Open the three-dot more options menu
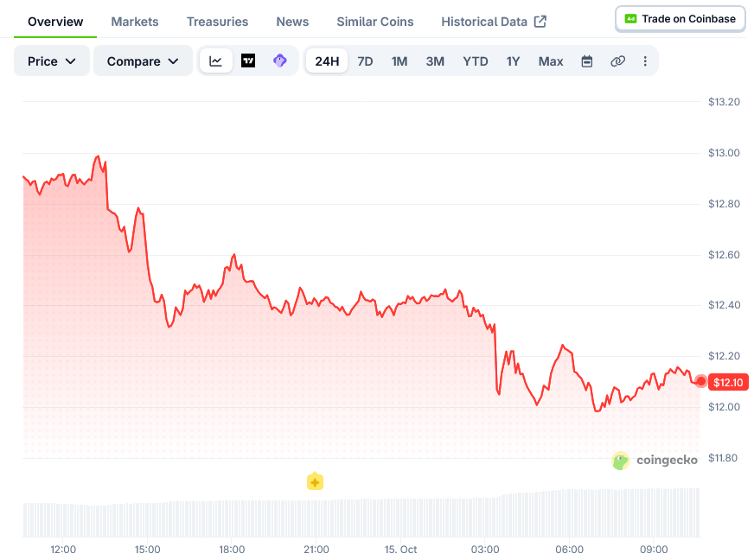754x560 pixels. (645, 61)
